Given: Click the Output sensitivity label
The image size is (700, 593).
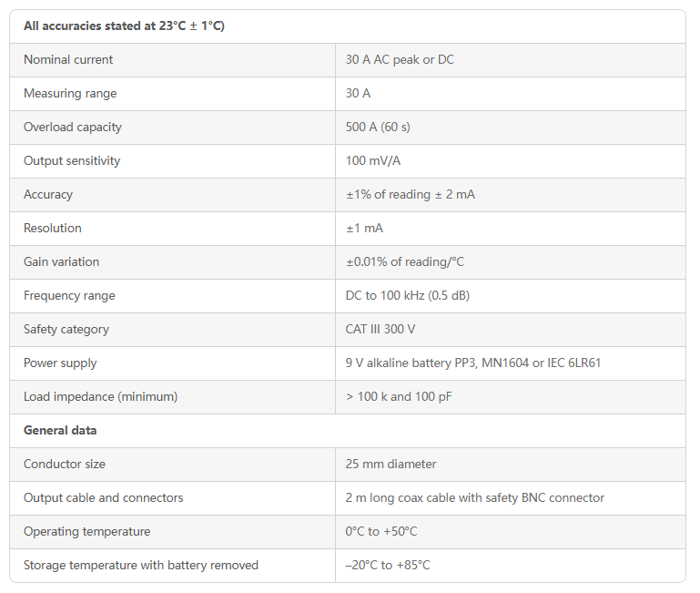Looking at the screenshot, I should pos(72,161).
